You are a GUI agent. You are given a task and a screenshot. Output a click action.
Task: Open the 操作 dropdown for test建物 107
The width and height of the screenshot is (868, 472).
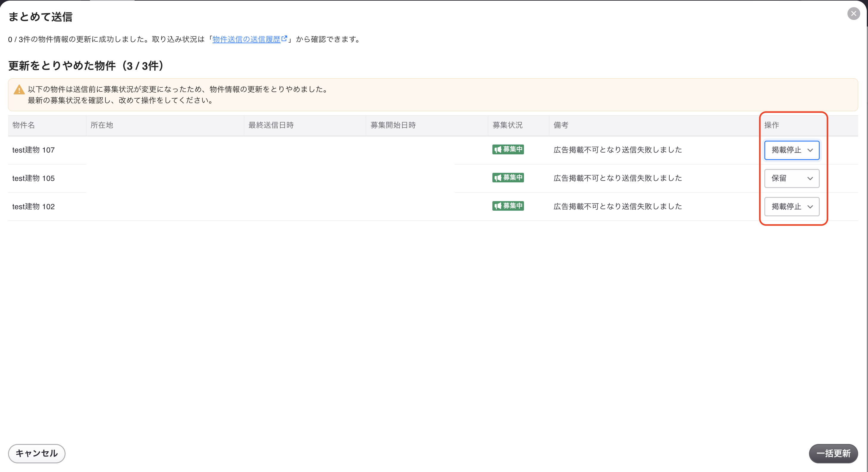[x=792, y=150]
